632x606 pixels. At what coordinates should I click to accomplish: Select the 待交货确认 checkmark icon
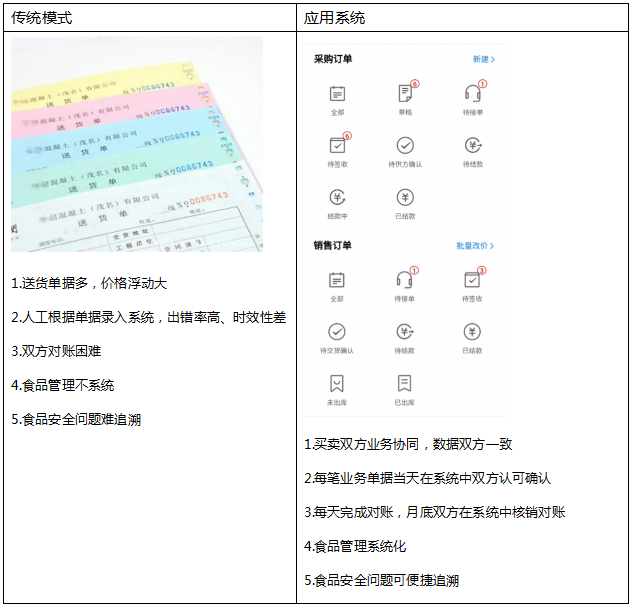[337, 332]
